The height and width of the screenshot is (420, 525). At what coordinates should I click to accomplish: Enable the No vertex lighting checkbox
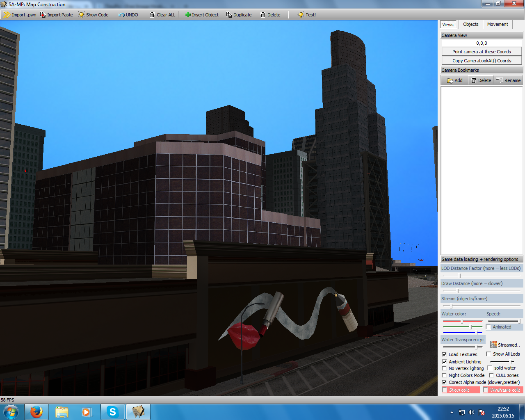click(x=444, y=368)
